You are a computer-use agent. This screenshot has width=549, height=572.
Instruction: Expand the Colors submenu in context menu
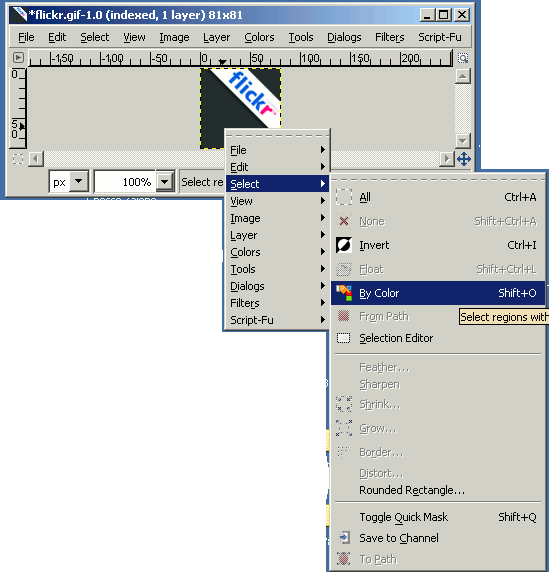point(277,252)
